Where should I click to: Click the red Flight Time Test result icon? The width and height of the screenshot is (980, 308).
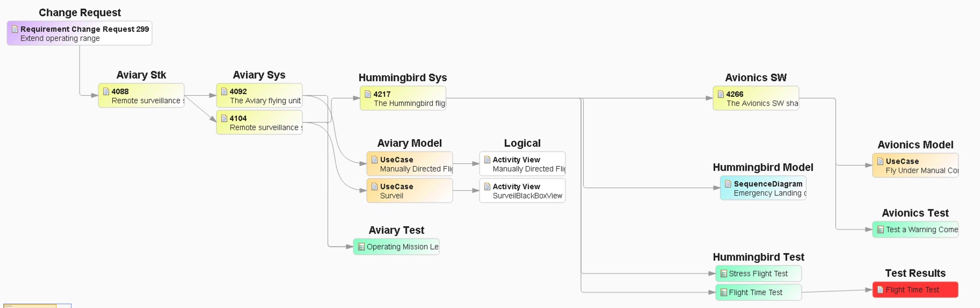point(880,290)
